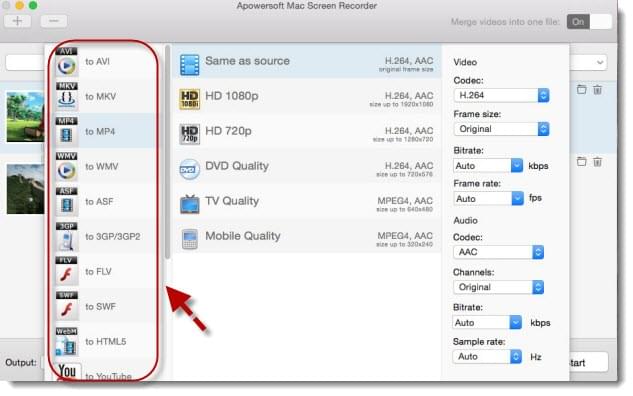This screenshot has height=396, width=633.
Task: Select the to HTML5 format entry
Action: [x=105, y=342]
